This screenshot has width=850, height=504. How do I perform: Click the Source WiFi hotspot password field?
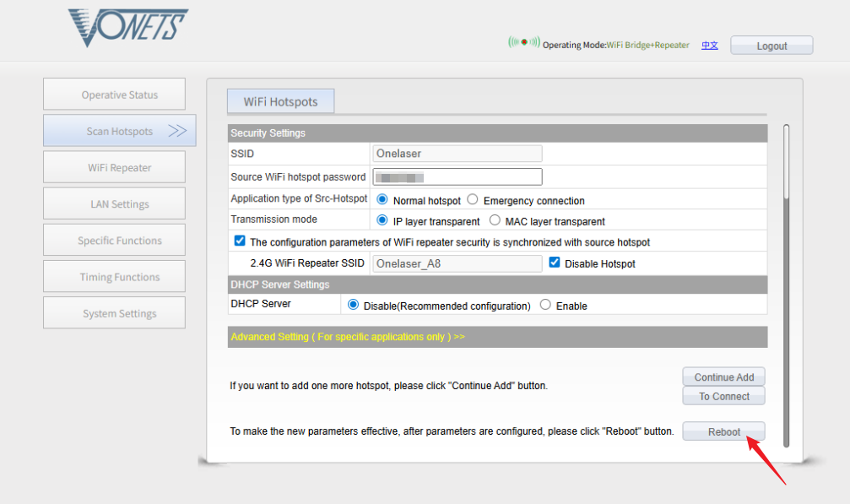(x=457, y=177)
